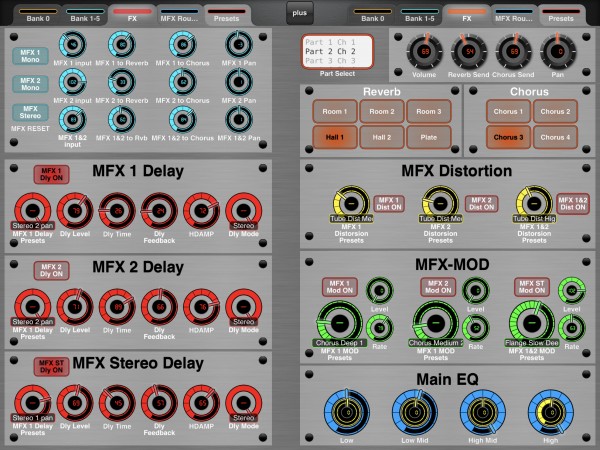Click the Chorus Send knob
The height and width of the screenshot is (450, 600).
[514, 51]
